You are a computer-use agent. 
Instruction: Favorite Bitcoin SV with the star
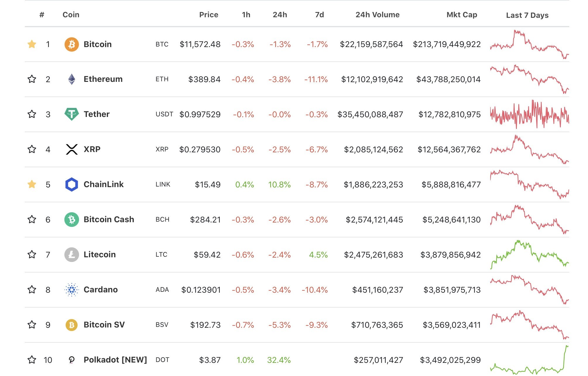coord(32,325)
